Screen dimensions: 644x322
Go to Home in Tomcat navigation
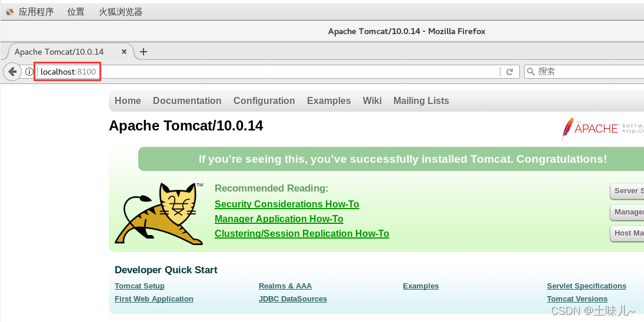tap(128, 101)
